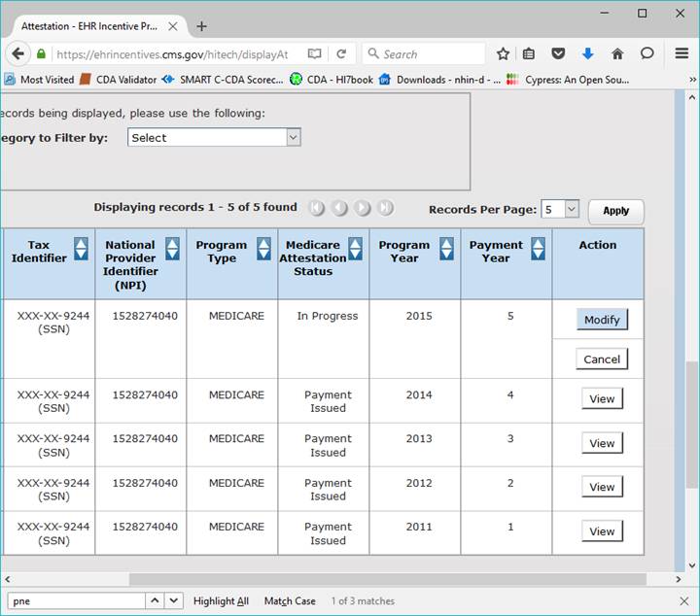Click the find bar text field
The height and width of the screenshot is (616, 700).
click(76, 601)
